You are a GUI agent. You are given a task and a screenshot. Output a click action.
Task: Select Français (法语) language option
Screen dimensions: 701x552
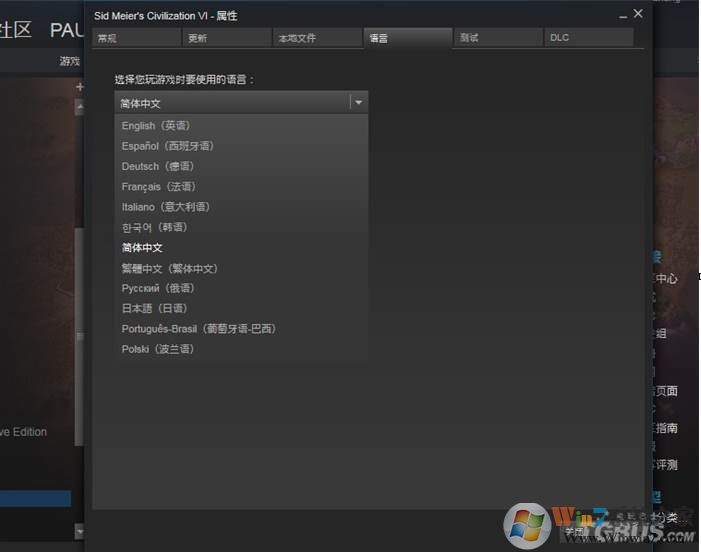click(x=158, y=187)
